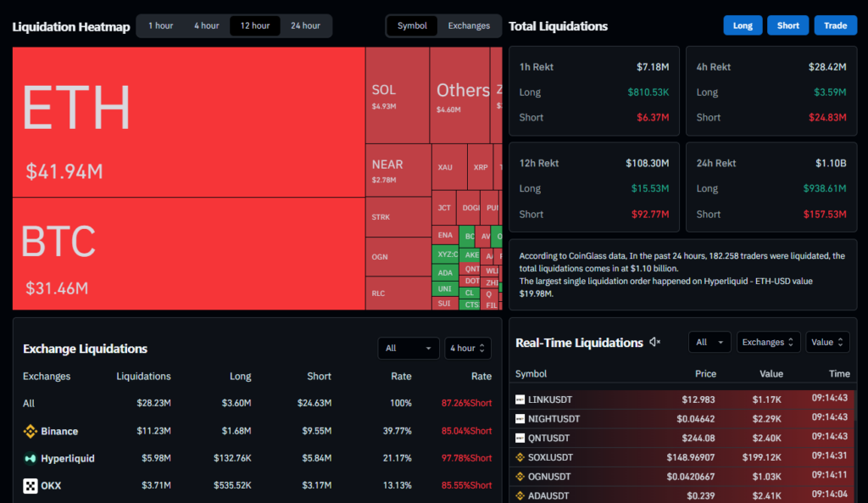Screen dimensions: 868x503
Task: Click the XAU heatmap tile
Action: pos(449,167)
